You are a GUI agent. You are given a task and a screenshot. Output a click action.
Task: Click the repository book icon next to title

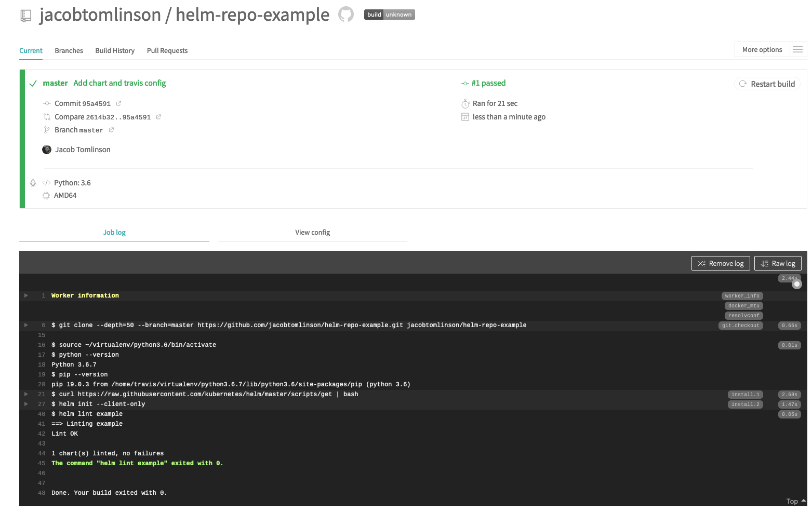tap(26, 16)
